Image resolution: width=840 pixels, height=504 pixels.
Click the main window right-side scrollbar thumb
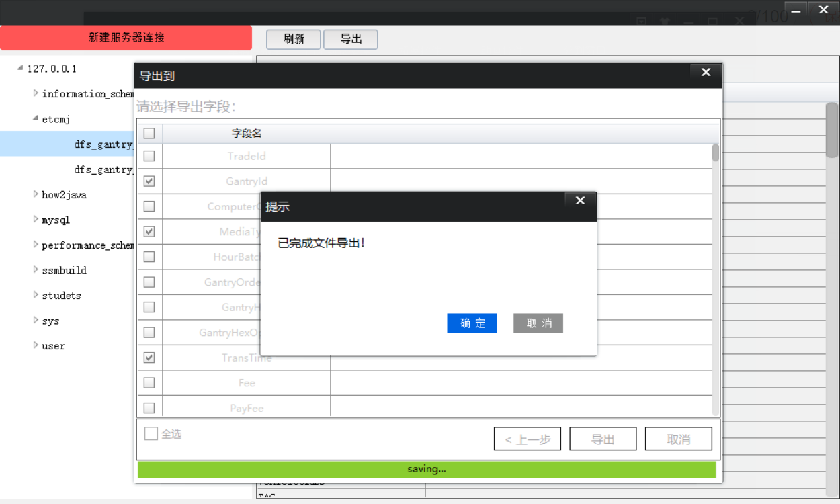pyautogui.click(x=832, y=130)
